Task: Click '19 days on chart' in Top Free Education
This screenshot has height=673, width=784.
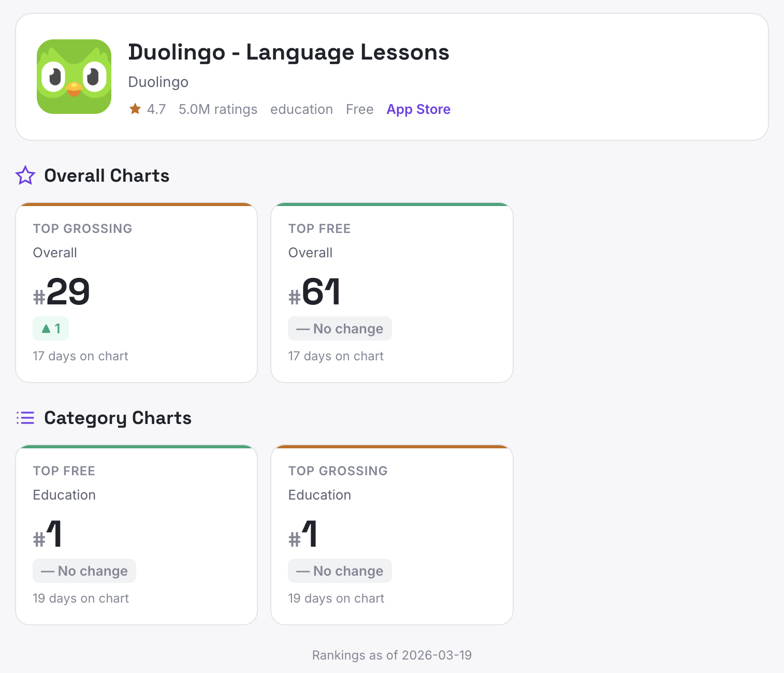Action: pos(81,598)
